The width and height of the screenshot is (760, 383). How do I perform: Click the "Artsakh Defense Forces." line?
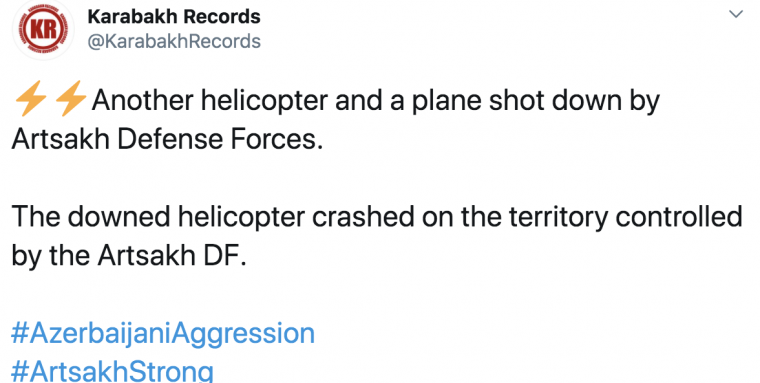point(167,140)
